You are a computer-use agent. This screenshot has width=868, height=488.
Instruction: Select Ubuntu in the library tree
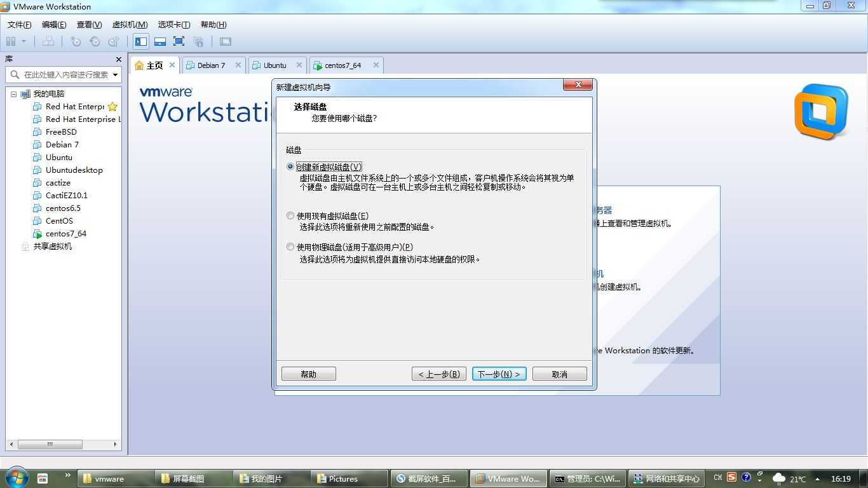(53, 158)
